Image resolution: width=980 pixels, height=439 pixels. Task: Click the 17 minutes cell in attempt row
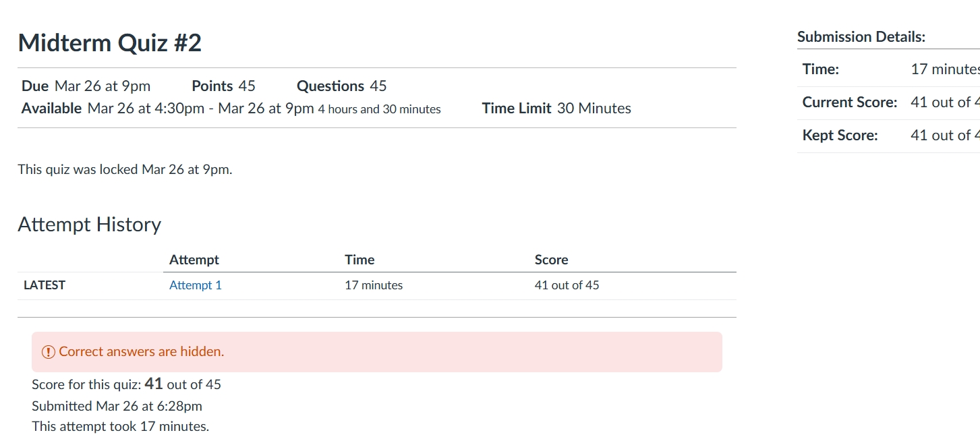click(x=373, y=285)
